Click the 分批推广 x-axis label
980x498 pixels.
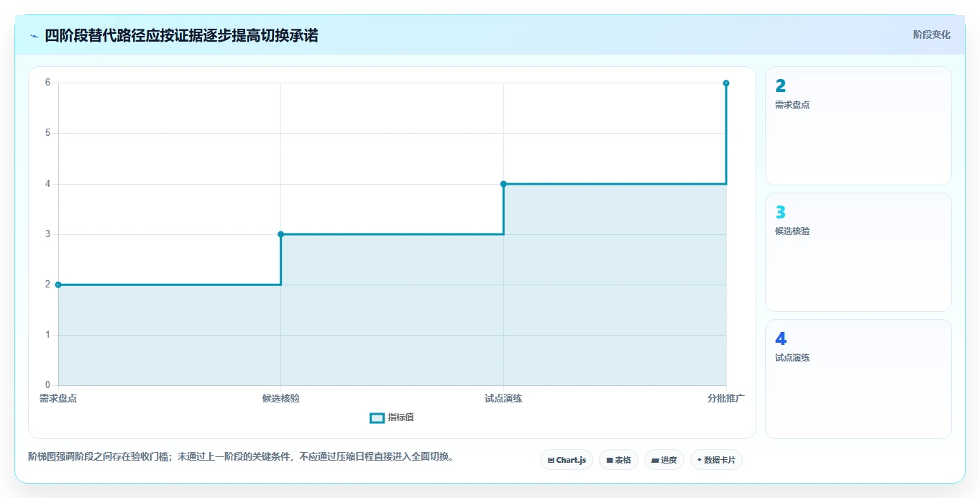click(x=725, y=398)
